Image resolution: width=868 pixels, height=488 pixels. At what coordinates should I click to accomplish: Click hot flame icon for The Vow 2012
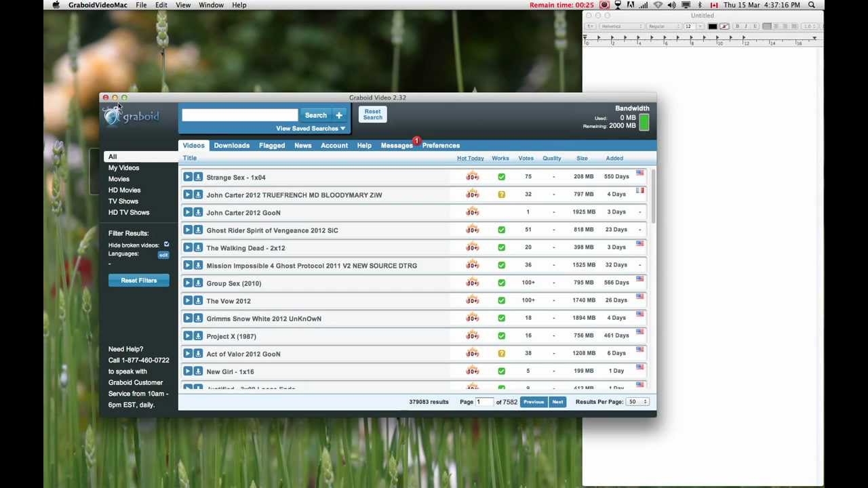[x=472, y=300]
